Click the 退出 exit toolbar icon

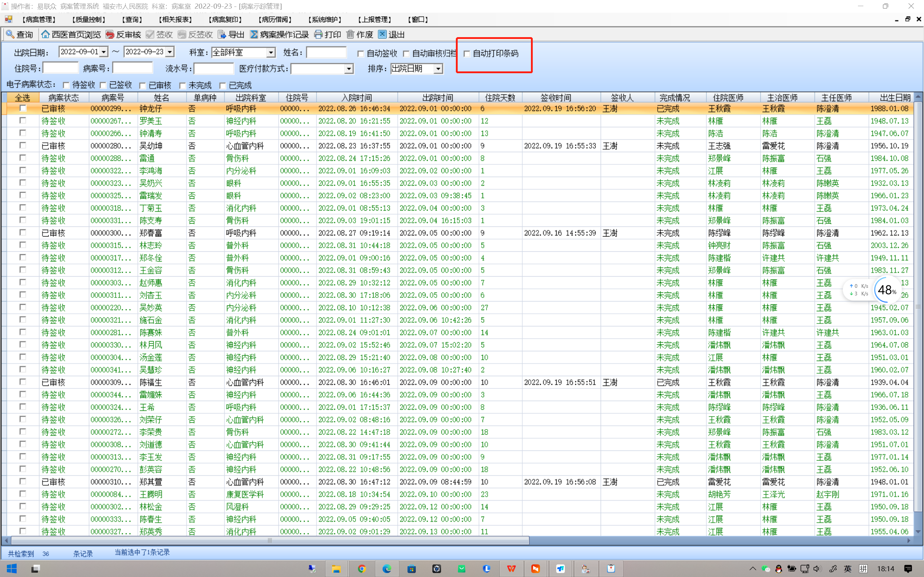[382, 34]
